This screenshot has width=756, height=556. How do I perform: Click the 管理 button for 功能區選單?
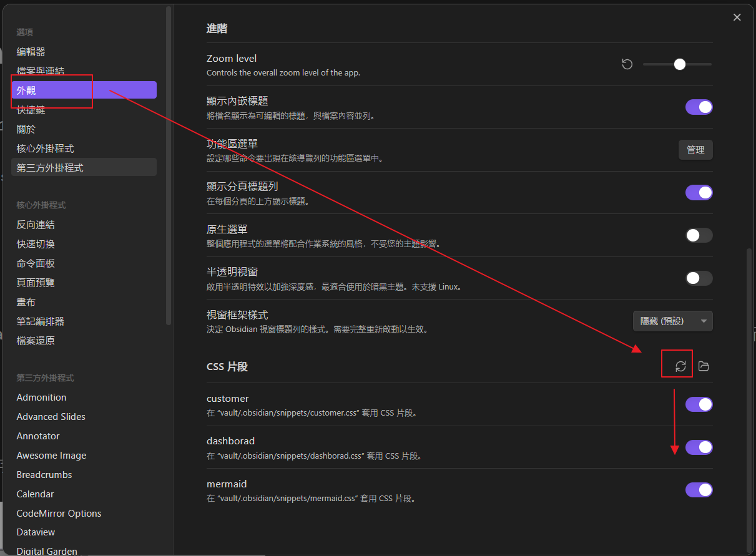(695, 150)
